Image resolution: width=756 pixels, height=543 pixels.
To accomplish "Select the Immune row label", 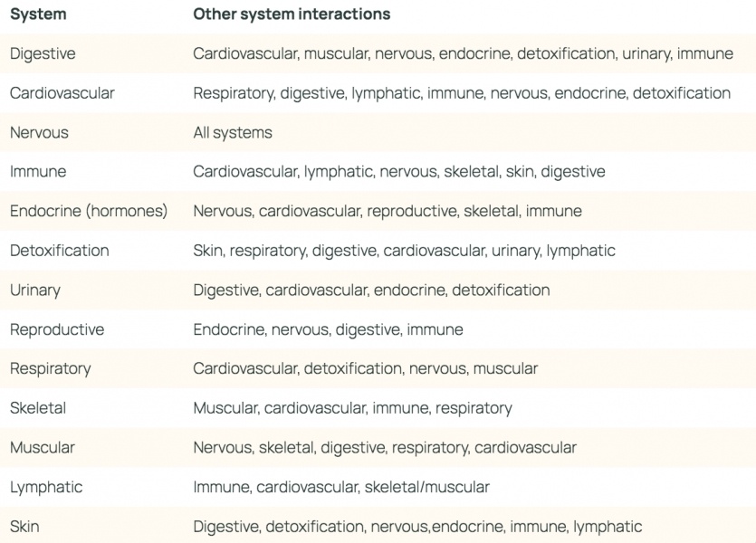I will [38, 172].
